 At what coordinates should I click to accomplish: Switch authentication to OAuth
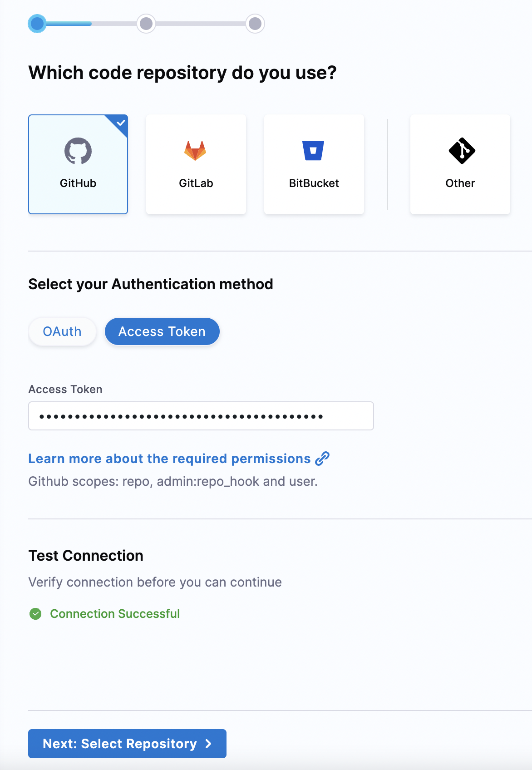coord(62,331)
